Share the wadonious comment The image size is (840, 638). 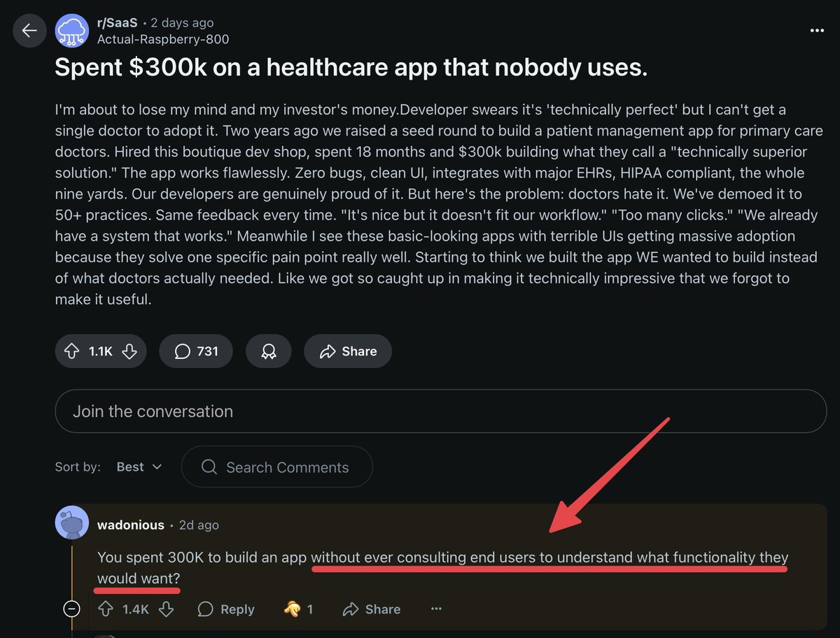coord(372,609)
